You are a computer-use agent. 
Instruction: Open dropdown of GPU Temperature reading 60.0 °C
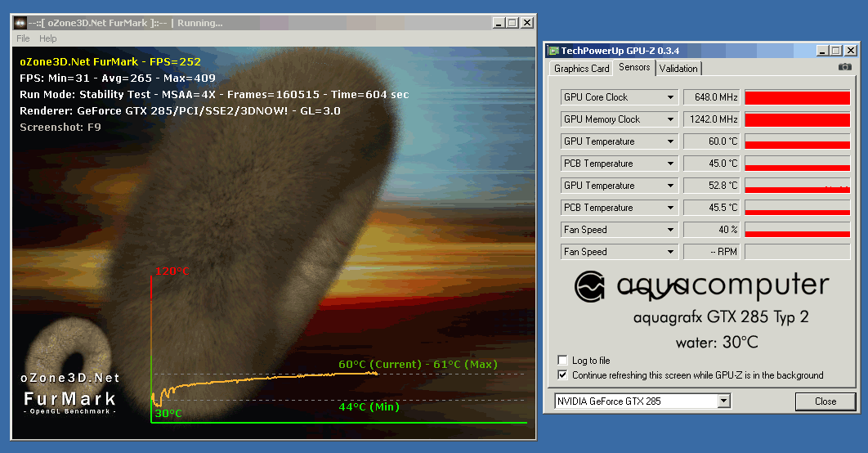click(670, 141)
